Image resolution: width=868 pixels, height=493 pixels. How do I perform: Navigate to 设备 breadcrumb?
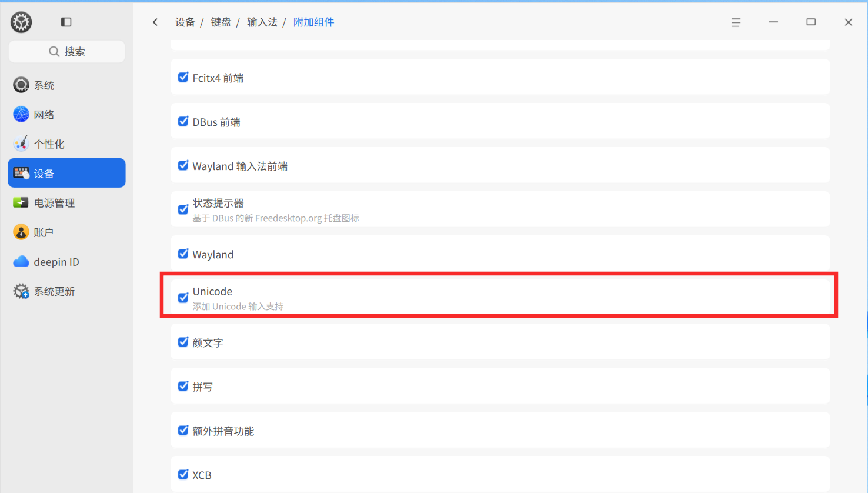pyautogui.click(x=185, y=22)
